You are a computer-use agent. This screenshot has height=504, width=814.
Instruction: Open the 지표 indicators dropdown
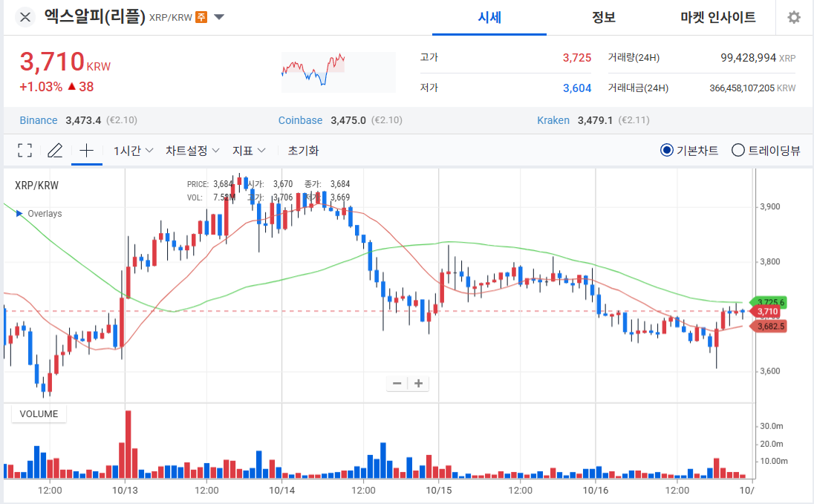click(x=249, y=151)
